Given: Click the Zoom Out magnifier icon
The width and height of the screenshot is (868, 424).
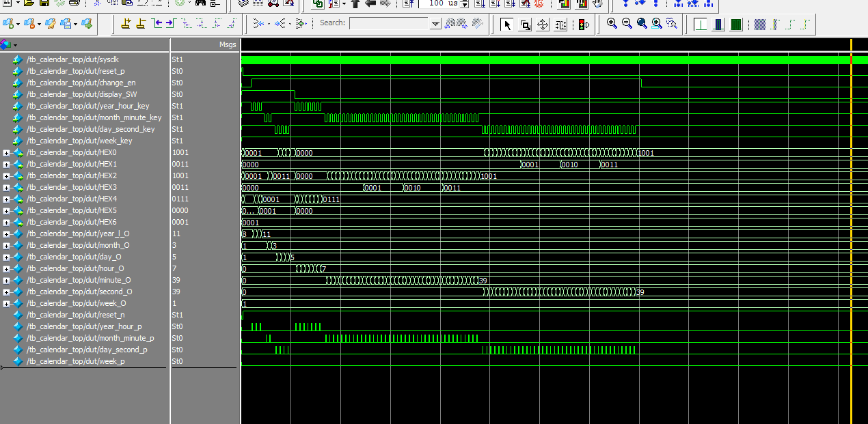Looking at the screenshot, I should coord(627,24).
